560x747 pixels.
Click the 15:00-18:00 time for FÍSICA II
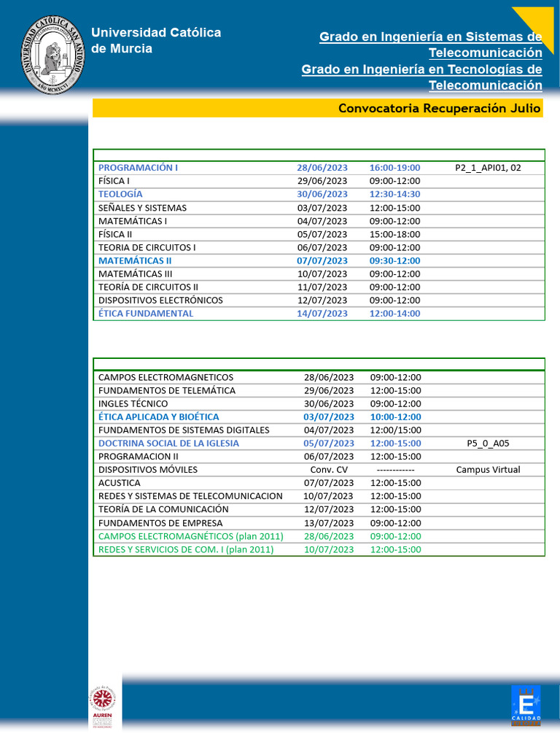(x=394, y=234)
